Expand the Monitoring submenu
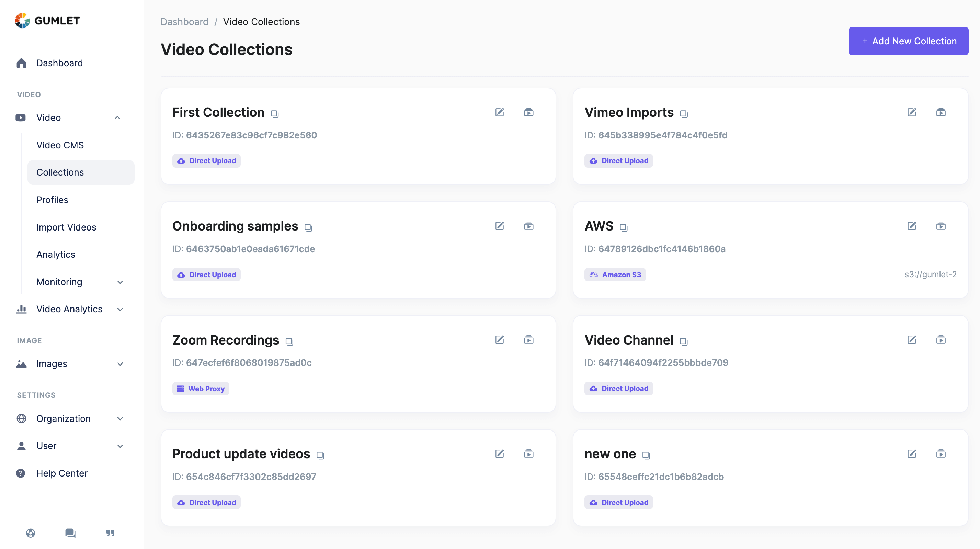 [x=120, y=282]
